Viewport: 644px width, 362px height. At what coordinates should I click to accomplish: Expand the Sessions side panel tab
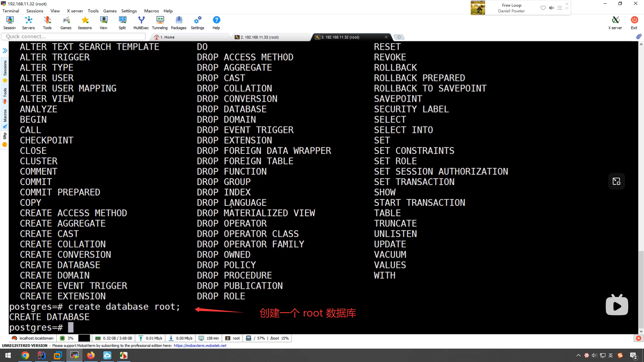pyautogui.click(x=5, y=68)
